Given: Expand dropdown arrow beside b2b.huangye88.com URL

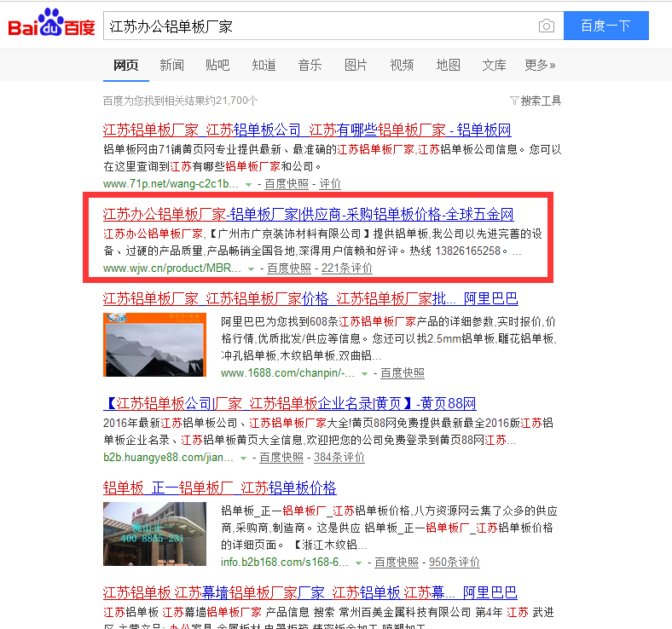Looking at the screenshot, I should click(x=243, y=459).
